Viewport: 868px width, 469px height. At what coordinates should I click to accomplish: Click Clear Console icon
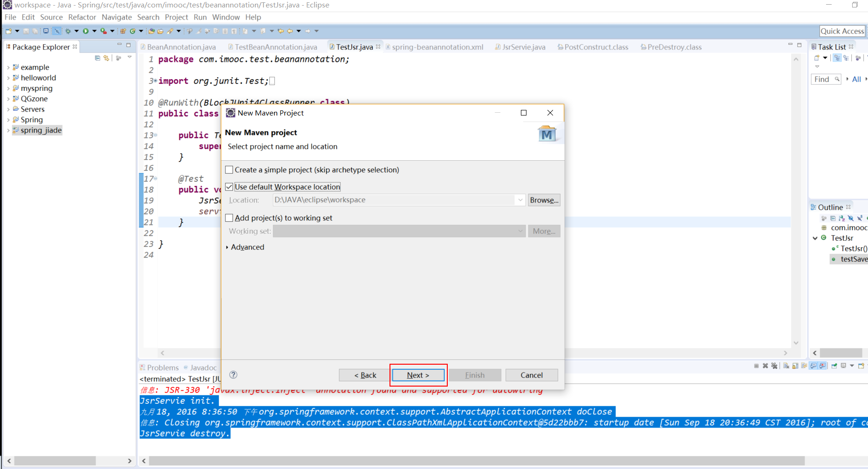pos(786,366)
